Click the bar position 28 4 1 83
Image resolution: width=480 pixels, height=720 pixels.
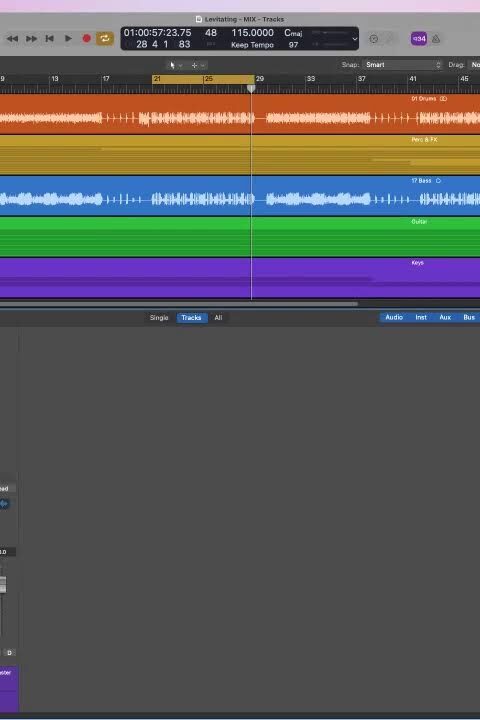coord(163,45)
